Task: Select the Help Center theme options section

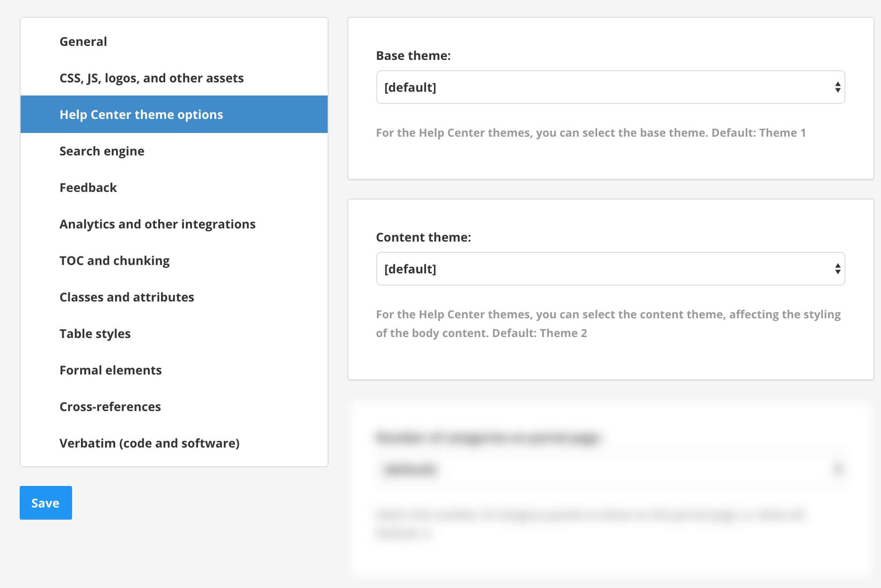Action: click(141, 114)
